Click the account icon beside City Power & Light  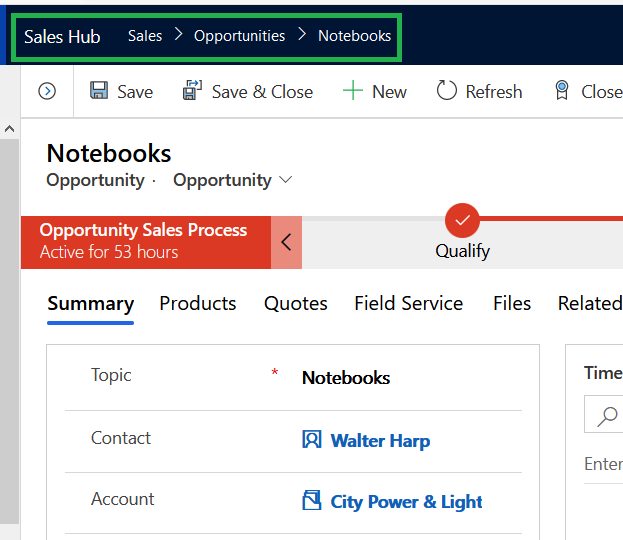pos(312,500)
